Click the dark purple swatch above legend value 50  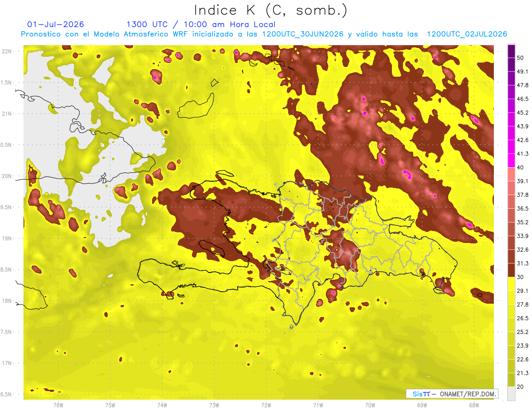tap(511, 52)
